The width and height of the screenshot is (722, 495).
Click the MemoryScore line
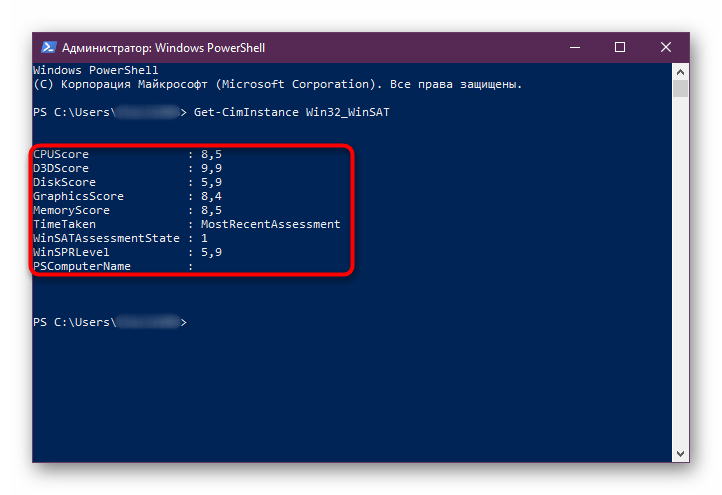click(x=128, y=210)
